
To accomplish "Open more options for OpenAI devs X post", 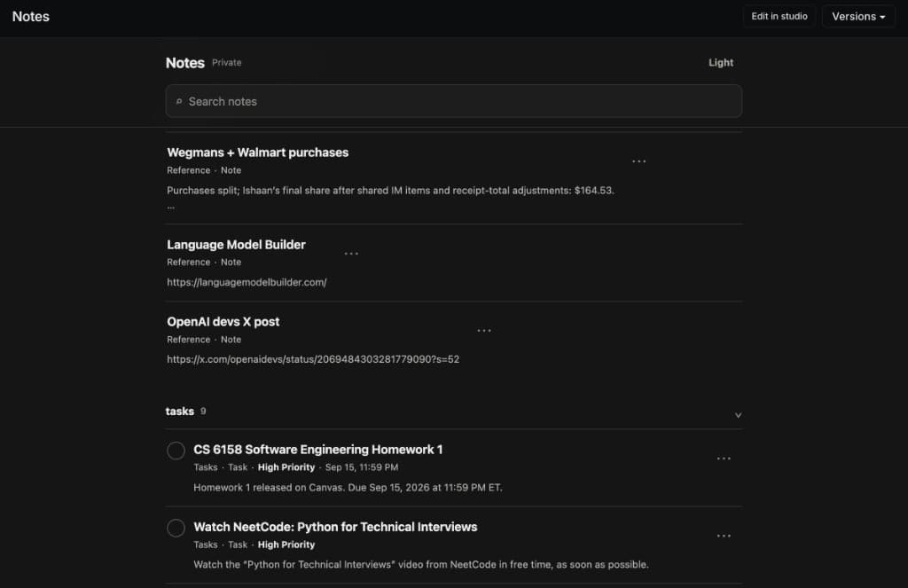I will coord(483,330).
